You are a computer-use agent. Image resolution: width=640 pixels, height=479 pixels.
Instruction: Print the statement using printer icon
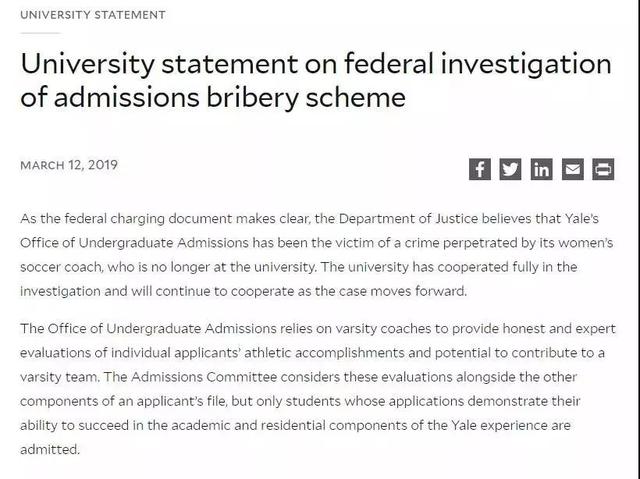click(603, 168)
